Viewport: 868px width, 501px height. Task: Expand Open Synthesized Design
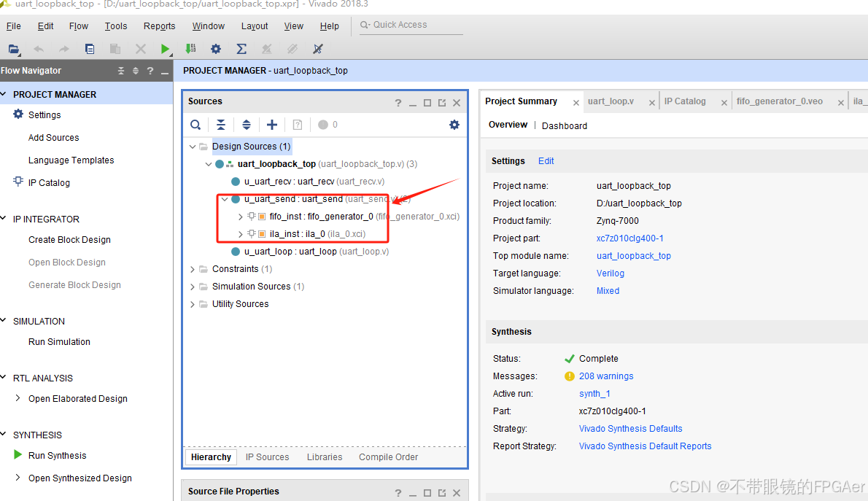pos(18,477)
